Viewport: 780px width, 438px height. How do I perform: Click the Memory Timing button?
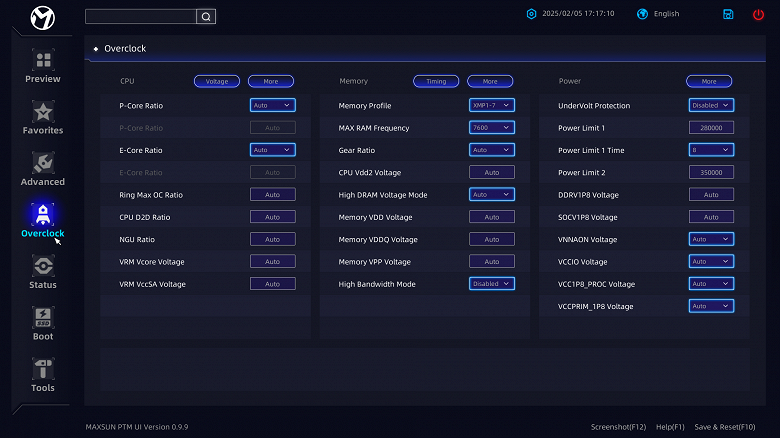click(435, 81)
